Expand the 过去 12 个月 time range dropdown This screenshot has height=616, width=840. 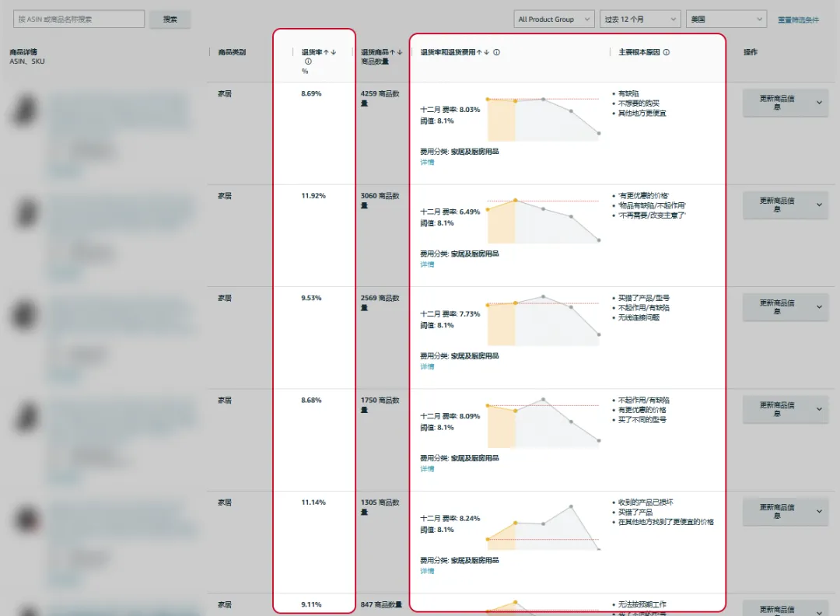pyautogui.click(x=640, y=19)
